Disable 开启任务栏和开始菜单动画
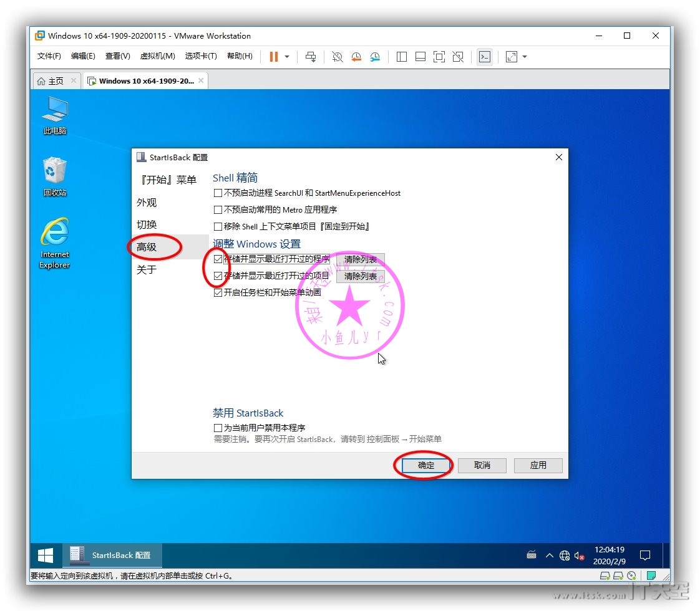The width and height of the screenshot is (700, 611). (218, 292)
